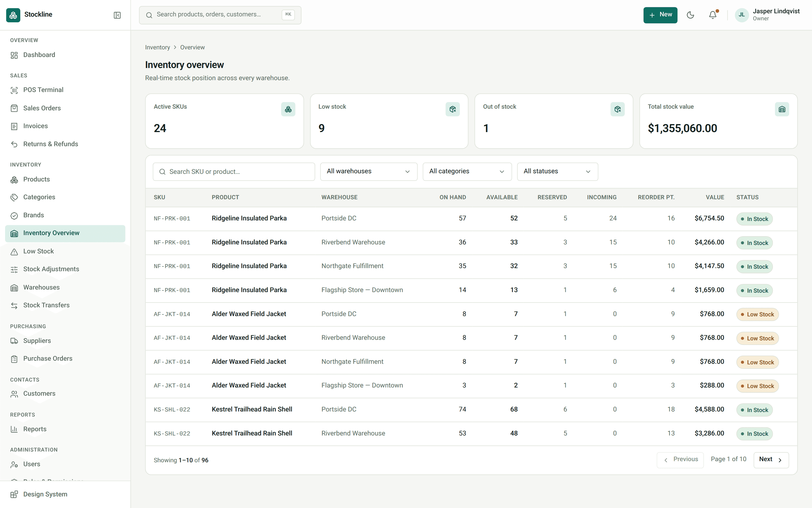Sort by the ON HAND column header
Image resolution: width=812 pixels, height=508 pixels.
pyautogui.click(x=452, y=197)
